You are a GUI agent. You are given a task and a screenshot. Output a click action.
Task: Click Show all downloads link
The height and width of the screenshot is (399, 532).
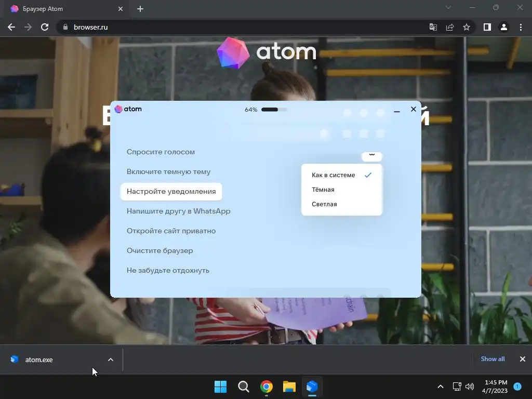493,359
